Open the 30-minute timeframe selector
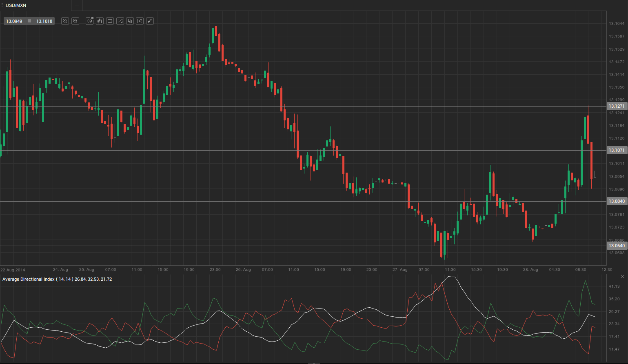The height and width of the screenshot is (364, 628). coord(90,21)
